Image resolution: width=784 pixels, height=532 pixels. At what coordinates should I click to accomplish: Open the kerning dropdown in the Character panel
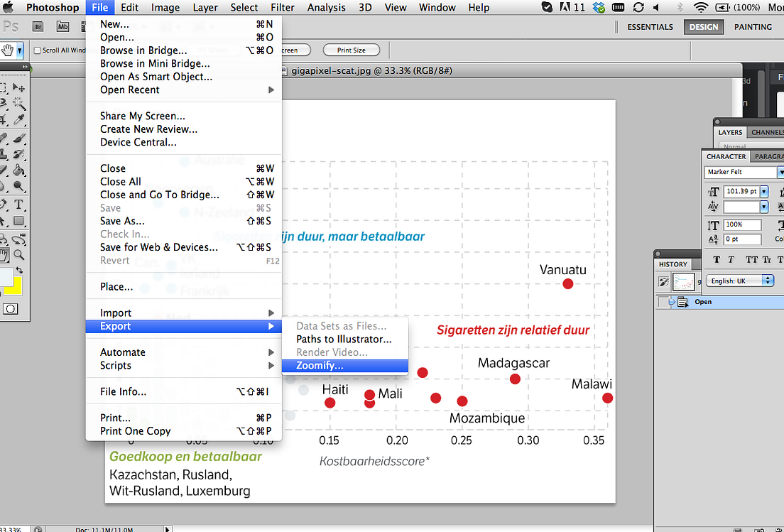coord(764,207)
